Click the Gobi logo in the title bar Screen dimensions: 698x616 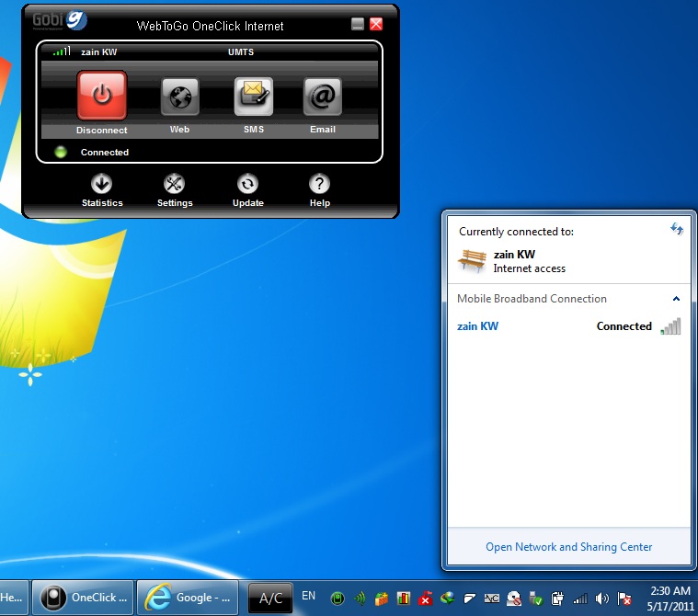click(x=60, y=20)
